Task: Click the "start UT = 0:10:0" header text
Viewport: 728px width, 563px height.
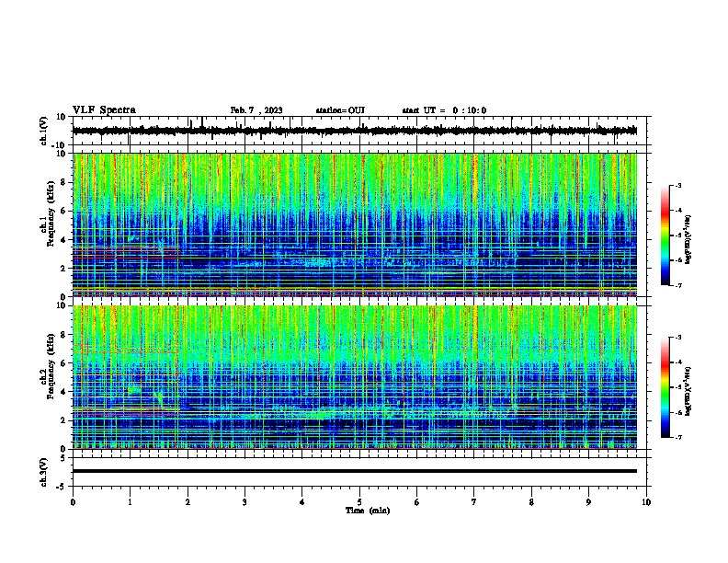Action: click(444, 110)
